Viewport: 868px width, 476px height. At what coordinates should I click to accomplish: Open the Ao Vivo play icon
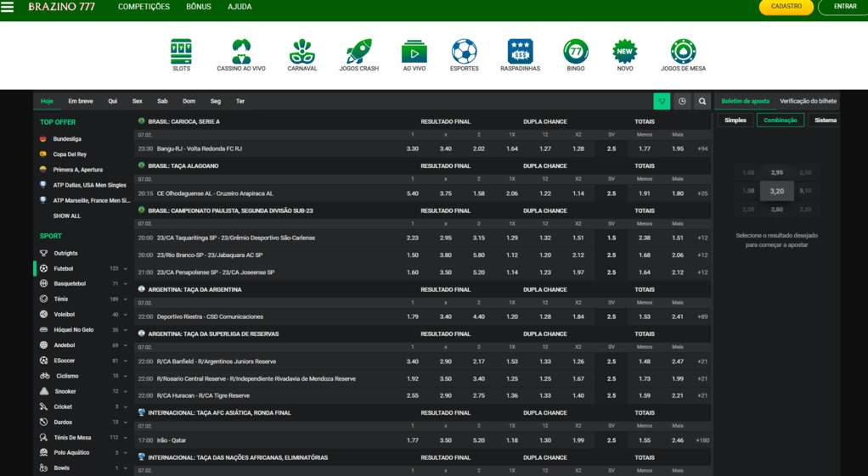[414, 52]
